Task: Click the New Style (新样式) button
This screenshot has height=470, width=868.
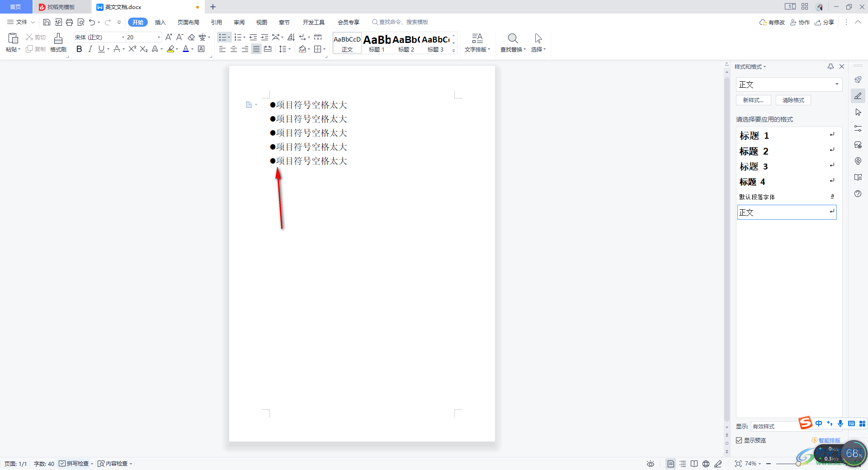Action: [753, 100]
